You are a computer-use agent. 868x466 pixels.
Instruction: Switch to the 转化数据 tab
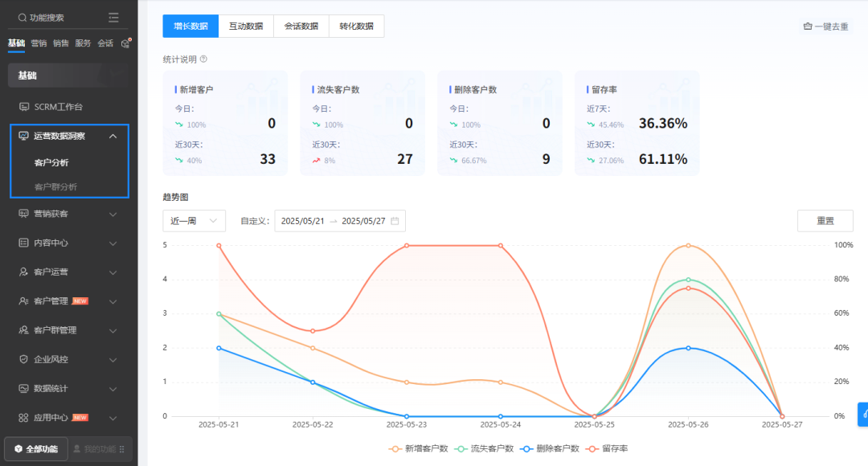tap(356, 27)
